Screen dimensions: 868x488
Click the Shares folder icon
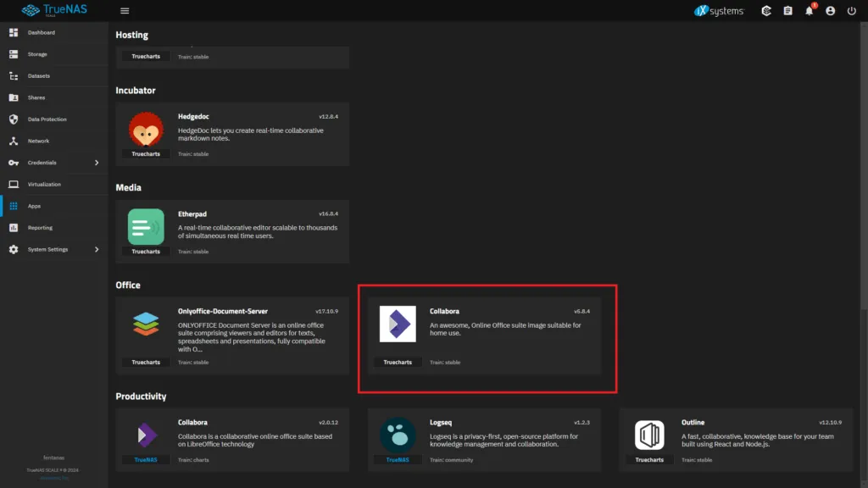click(14, 97)
